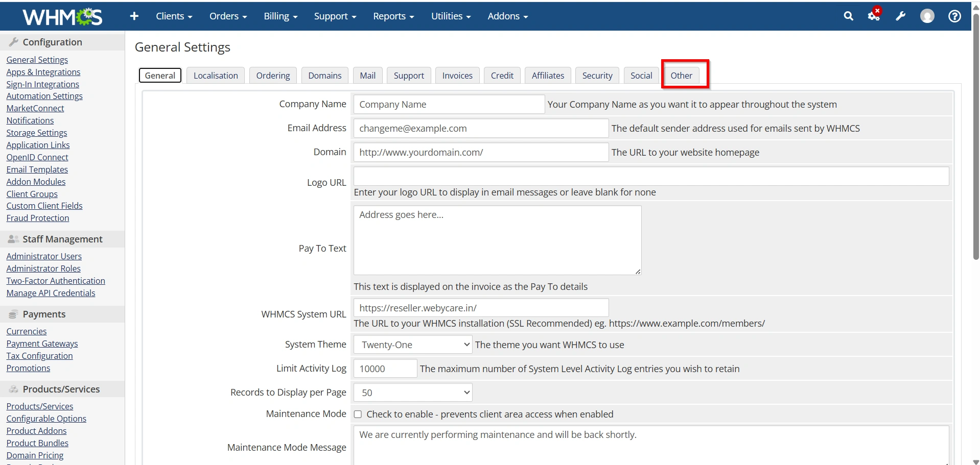Expand the Billing menu
Image resolution: width=980 pixels, height=465 pixels.
pyautogui.click(x=281, y=16)
